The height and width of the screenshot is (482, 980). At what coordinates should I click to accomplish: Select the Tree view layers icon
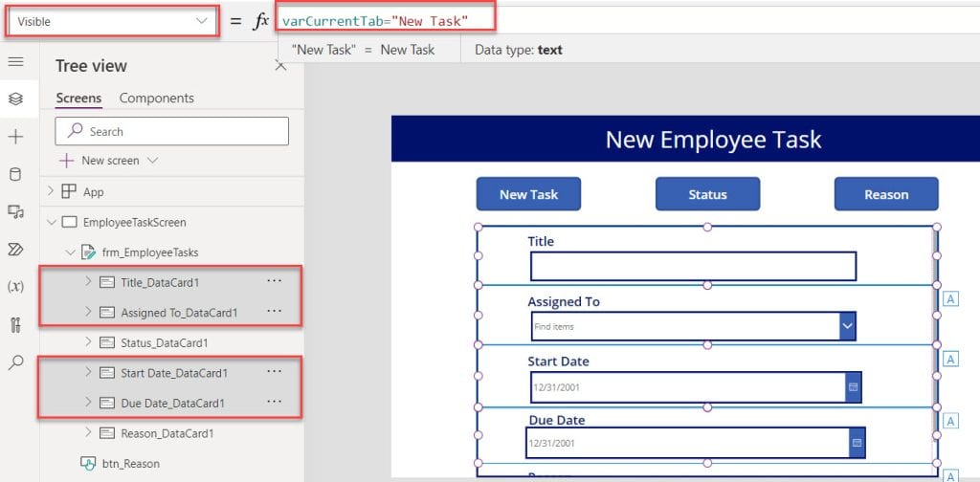15,99
